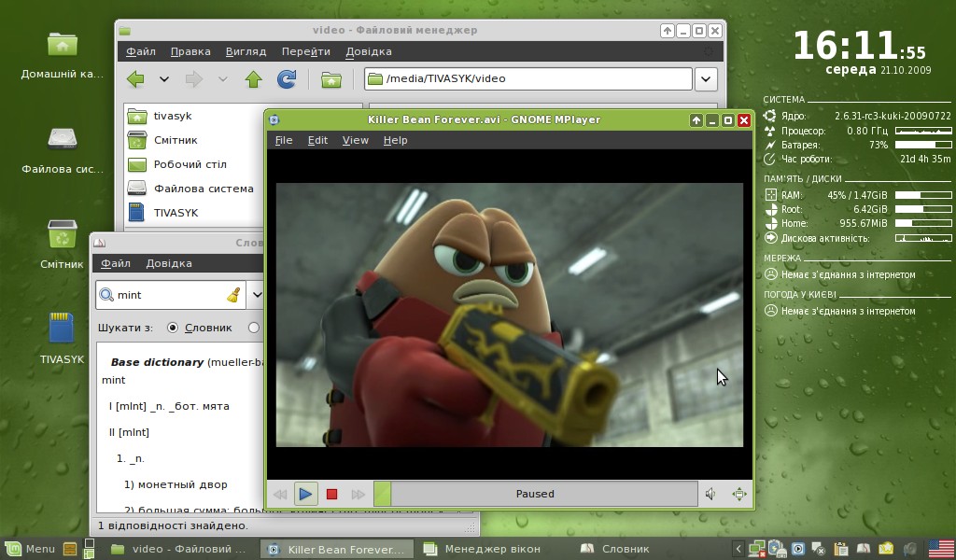This screenshot has width=956, height=560.
Task: Expand hidden tray icons arrow on panel
Action: click(x=738, y=549)
